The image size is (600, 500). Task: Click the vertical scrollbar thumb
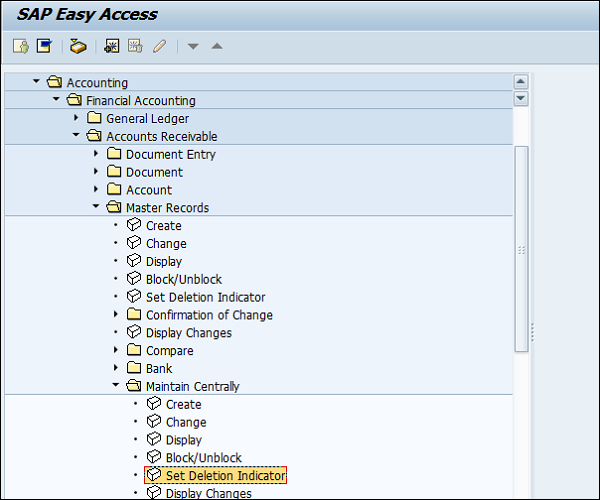(x=521, y=248)
